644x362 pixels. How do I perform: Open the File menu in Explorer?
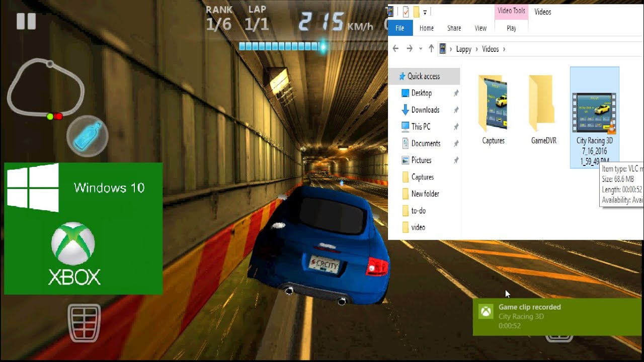(400, 28)
